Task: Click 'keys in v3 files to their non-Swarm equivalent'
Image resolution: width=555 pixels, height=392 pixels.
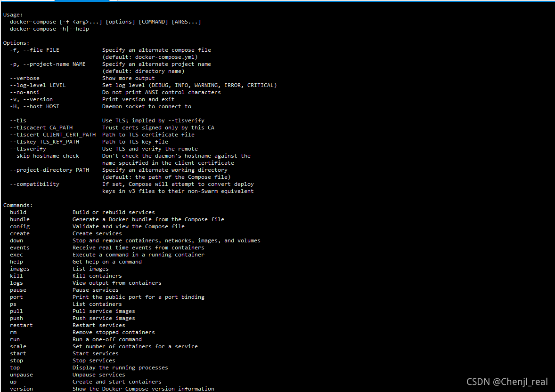Action: coord(178,192)
